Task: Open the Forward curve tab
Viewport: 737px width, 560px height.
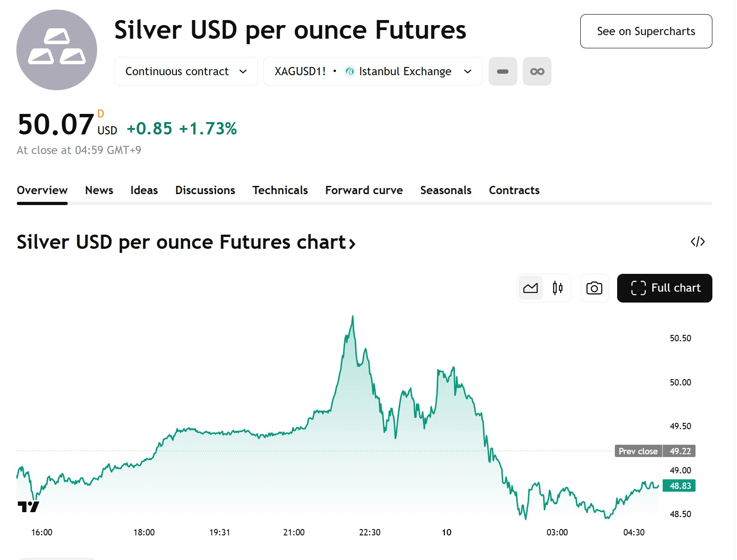Action: click(364, 190)
